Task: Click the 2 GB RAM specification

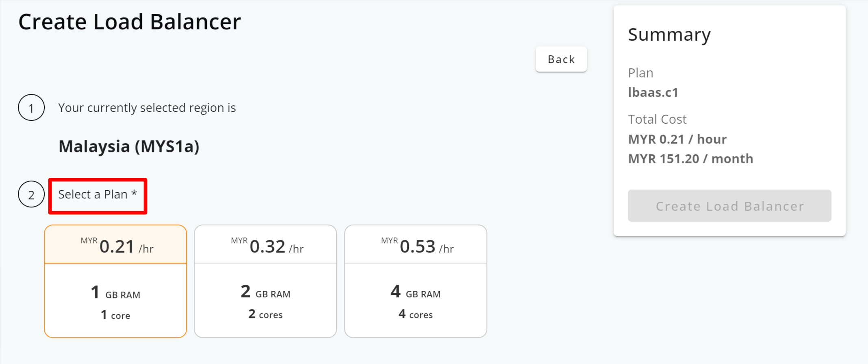Action: point(265,292)
